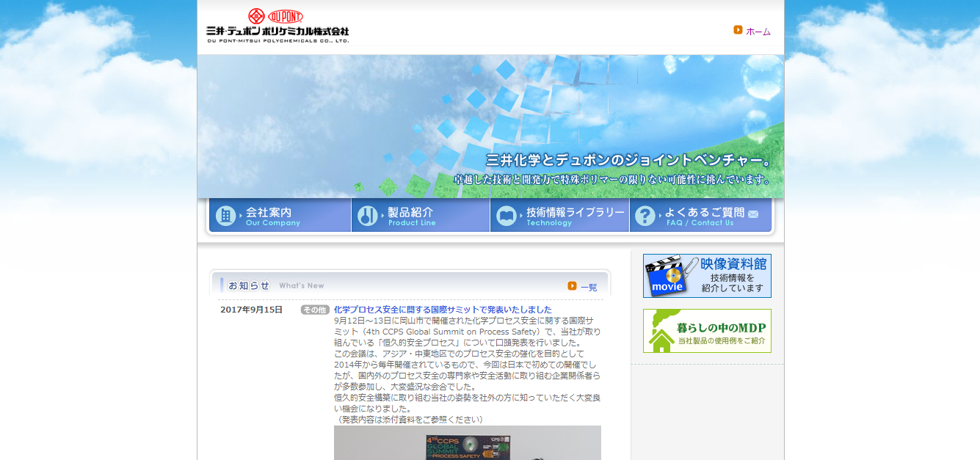This screenshot has width=980, height=460.
Task: Click the ホーム link at top right
Action: tap(758, 32)
